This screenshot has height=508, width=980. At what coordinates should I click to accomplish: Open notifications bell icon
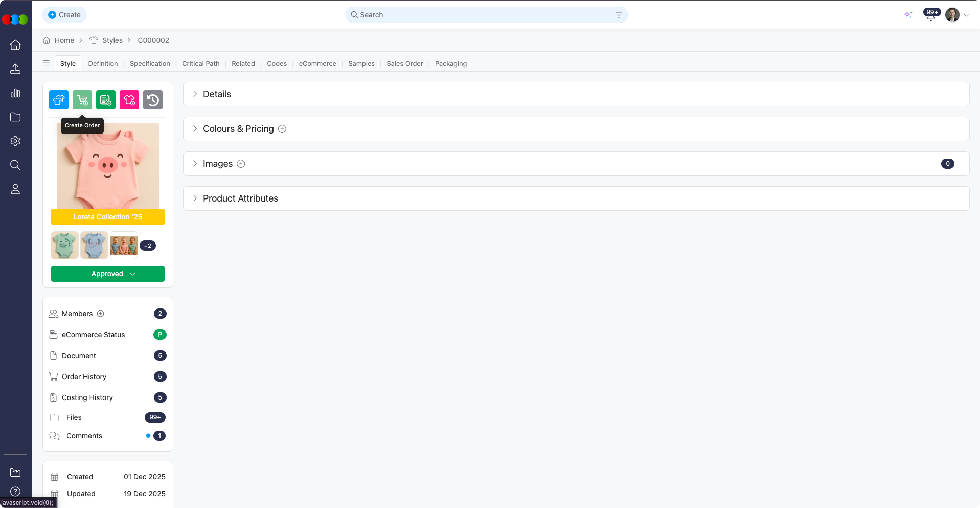(x=930, y=15)
